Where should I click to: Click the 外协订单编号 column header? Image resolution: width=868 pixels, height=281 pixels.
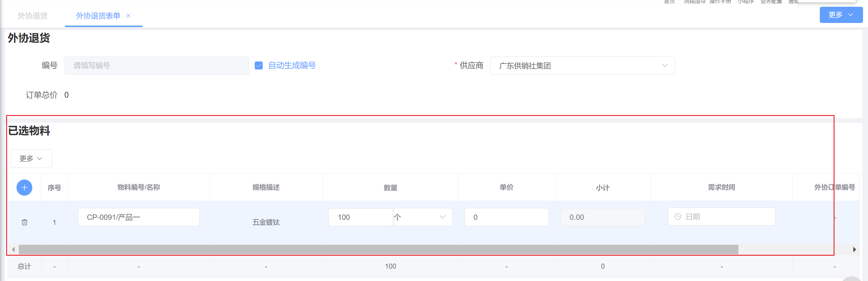coord(835,187)
